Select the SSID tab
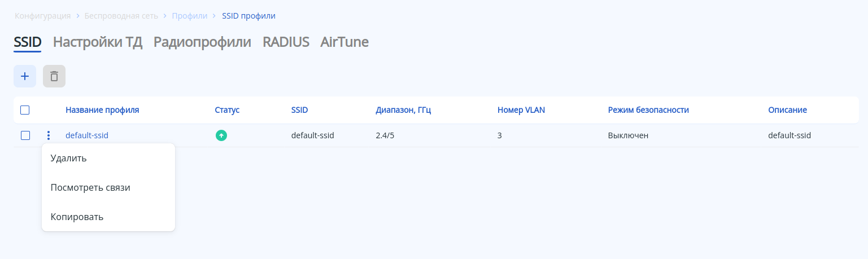The image size is (868, 259). [x=28, y=42]
